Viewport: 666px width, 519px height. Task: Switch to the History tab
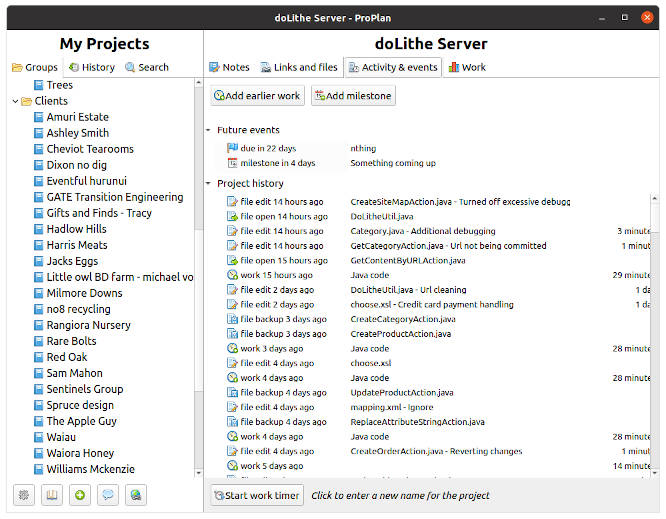[92, 67]
